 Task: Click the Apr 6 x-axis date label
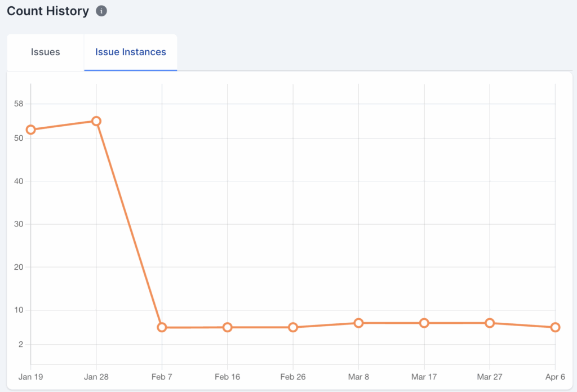click(555, 377)
